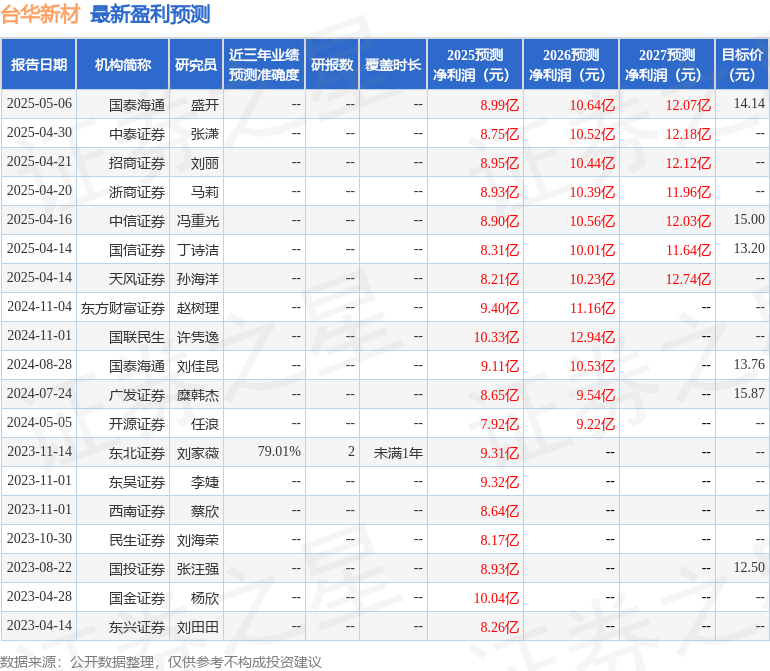
Task: Click researcher 刘海荣
Action: [198, 539]
